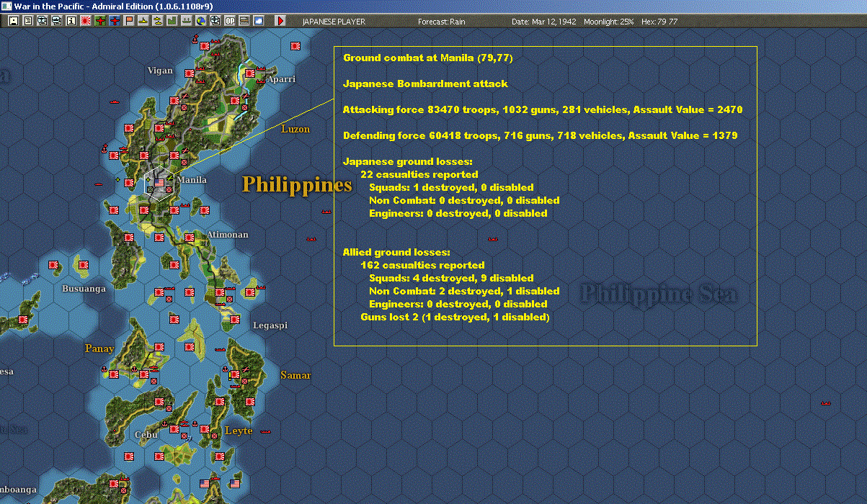This screenshot has height=504, width=867.
Task: Click '162 casualties reported' line
Action: [x=422, y=265]
